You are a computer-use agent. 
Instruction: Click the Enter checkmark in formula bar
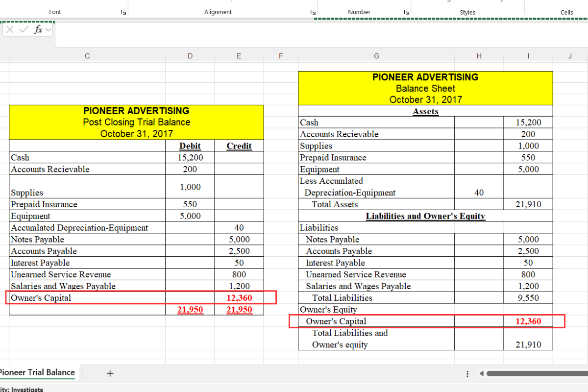(x=24, y=30)
